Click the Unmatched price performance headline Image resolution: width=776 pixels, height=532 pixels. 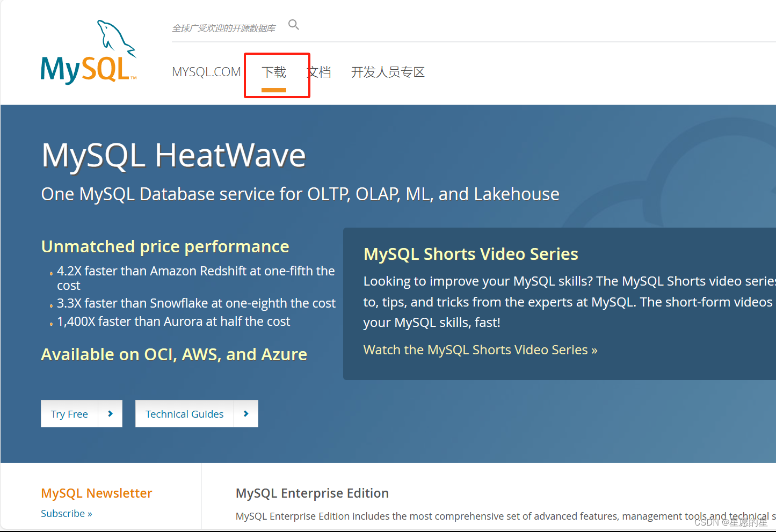(165, 246)
